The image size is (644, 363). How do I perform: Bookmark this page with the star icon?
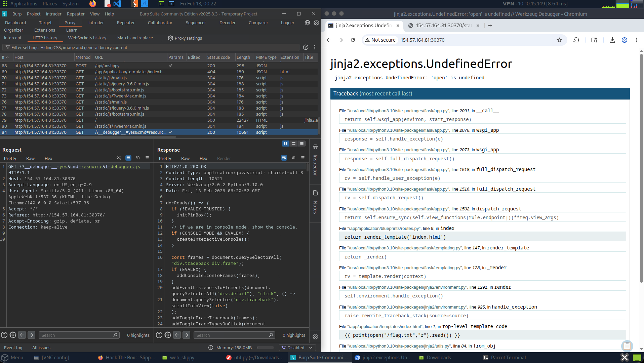[x=559, y=40]
